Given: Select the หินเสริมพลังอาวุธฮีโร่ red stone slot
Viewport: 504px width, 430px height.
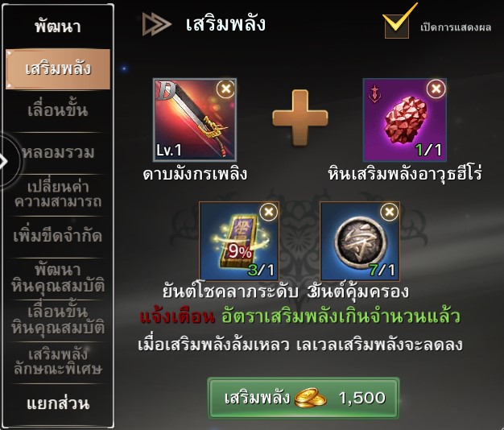Looking at the screenshot, I should [x=405, y=119].
